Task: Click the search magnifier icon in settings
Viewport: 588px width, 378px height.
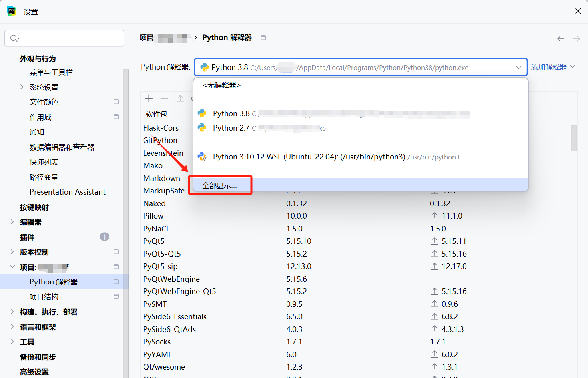Action: tap(14, 38)
